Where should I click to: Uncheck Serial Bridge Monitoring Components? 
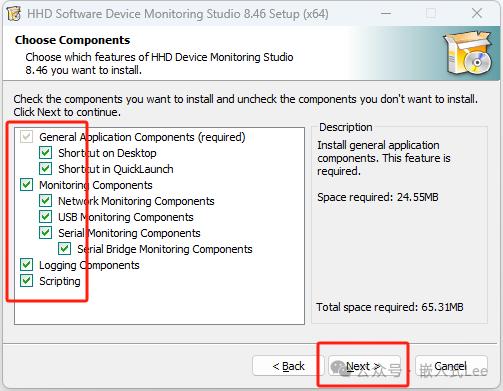[64, 249]
